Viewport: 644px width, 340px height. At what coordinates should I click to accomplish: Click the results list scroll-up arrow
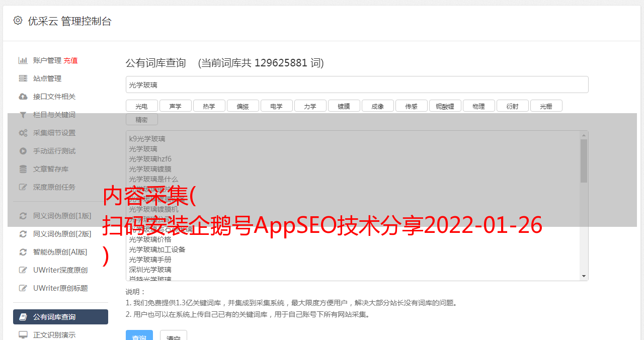pyautogui.click(x=584, y=135)
